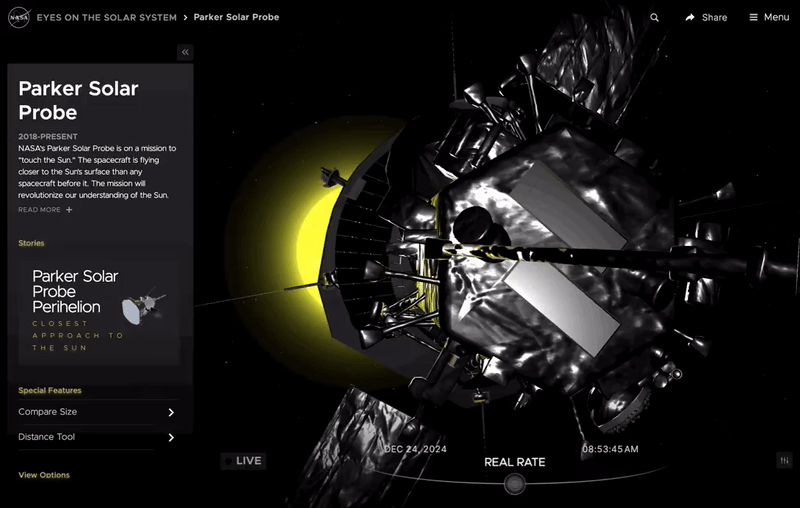Open the Distance Tool feature
800x508 pixels.
[x=98, y=437]
